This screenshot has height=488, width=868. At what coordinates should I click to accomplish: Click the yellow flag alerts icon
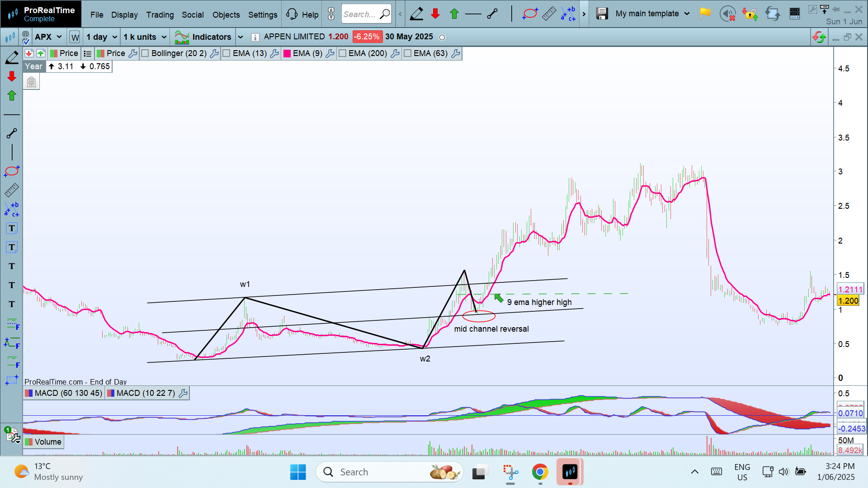[705, 14]
